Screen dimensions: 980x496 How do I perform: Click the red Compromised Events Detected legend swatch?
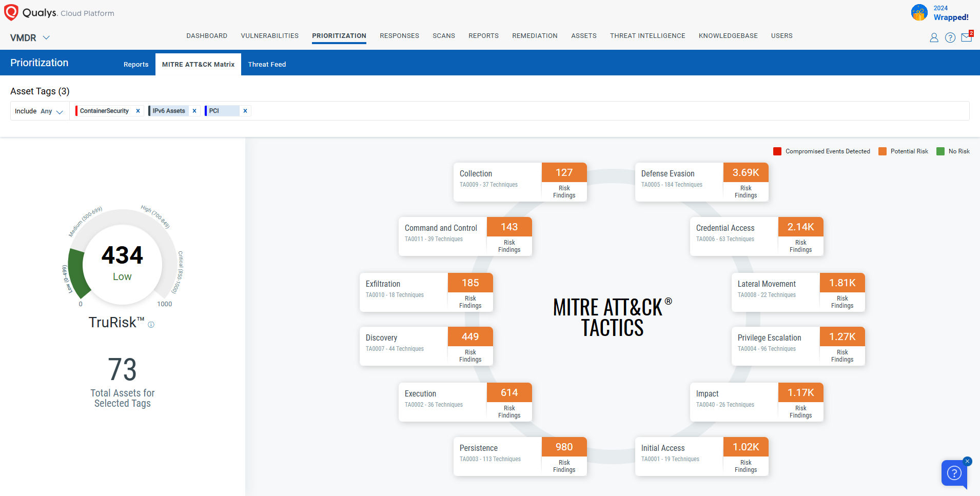[x=777, y=151]
